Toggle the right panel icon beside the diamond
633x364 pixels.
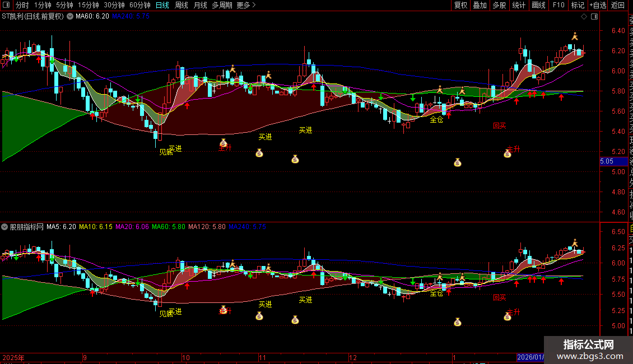pos(594,17)
